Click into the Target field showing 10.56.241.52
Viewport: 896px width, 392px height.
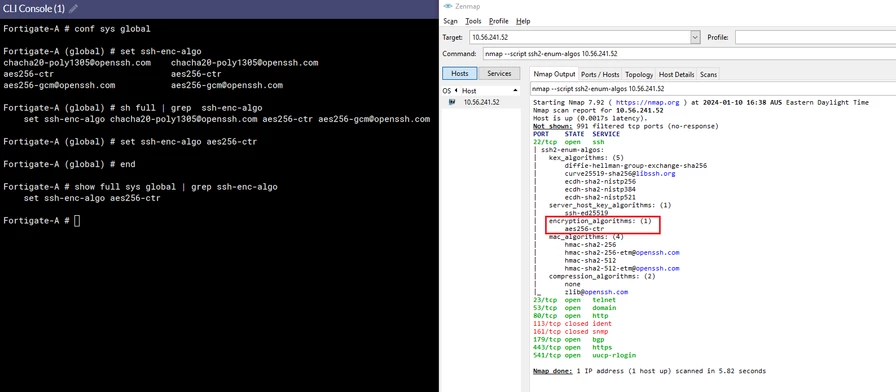[580, 38]
